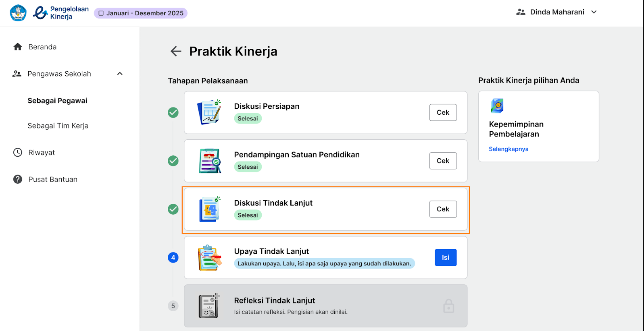Click the green checkmark beside Diskusi Tindak Lanjut
The height and width of the screenshot is (331, 644).
pos(173,209)
